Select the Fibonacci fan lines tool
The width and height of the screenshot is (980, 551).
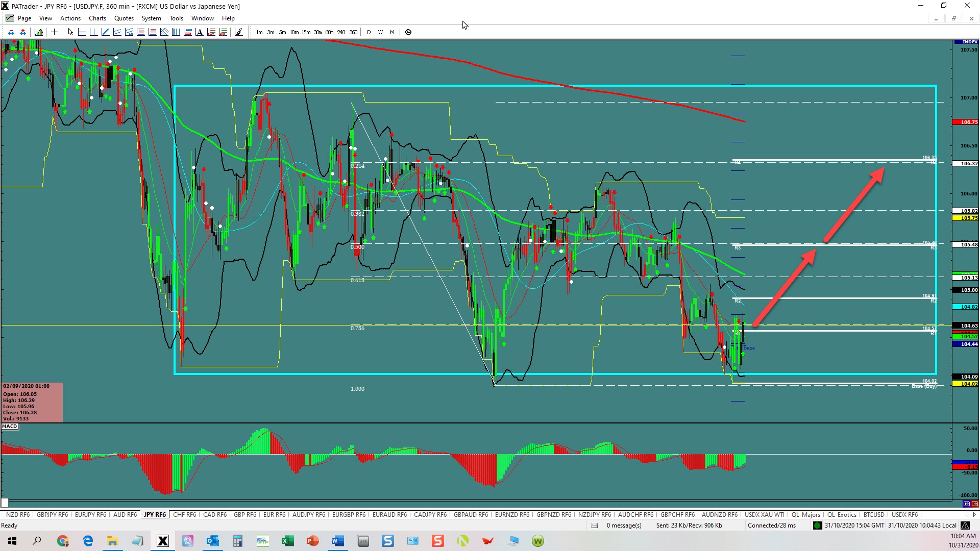pyautogui.click(x=164, y=32)
